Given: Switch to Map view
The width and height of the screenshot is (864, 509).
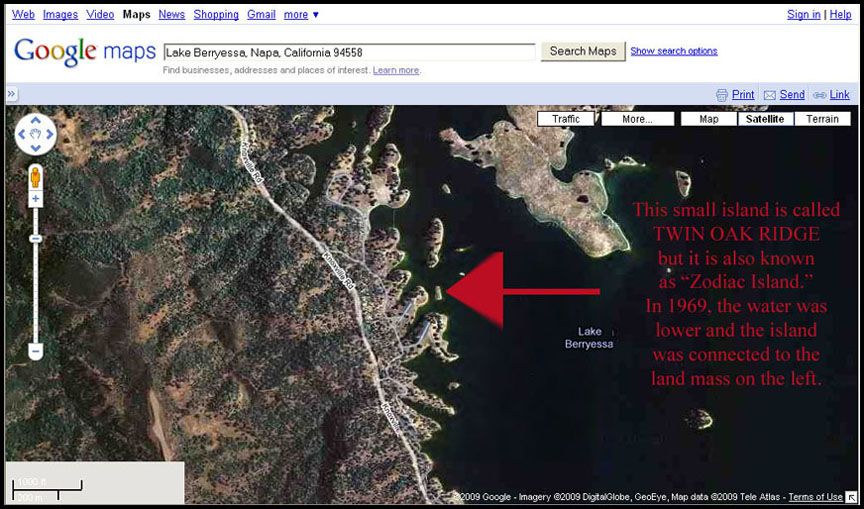Looking at the screenshot, I should (709, 119).
